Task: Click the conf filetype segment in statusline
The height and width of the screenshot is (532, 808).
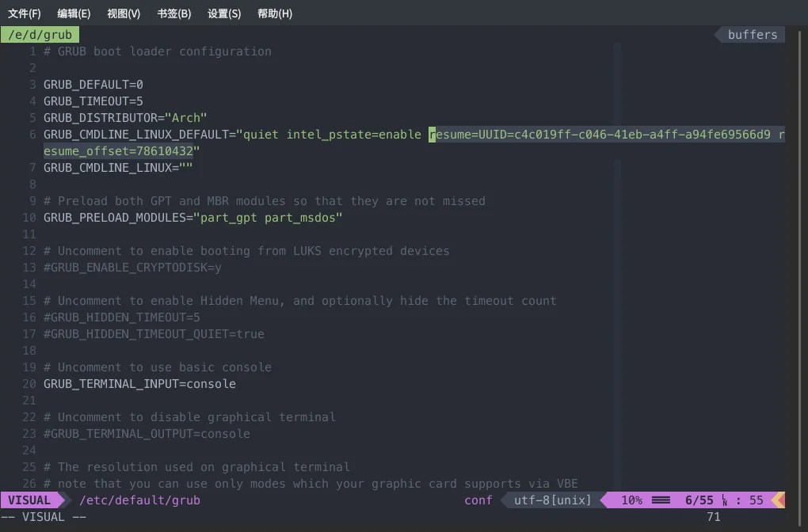Action: [478, 500]
